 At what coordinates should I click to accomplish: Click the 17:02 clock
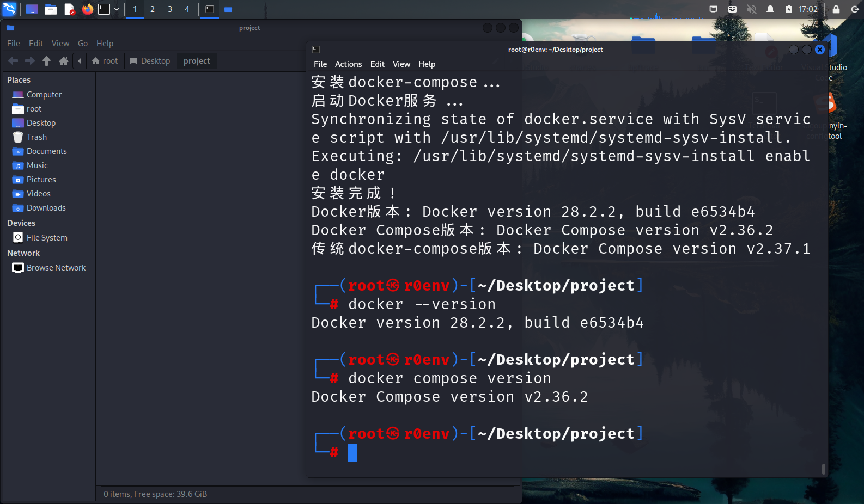808,9
